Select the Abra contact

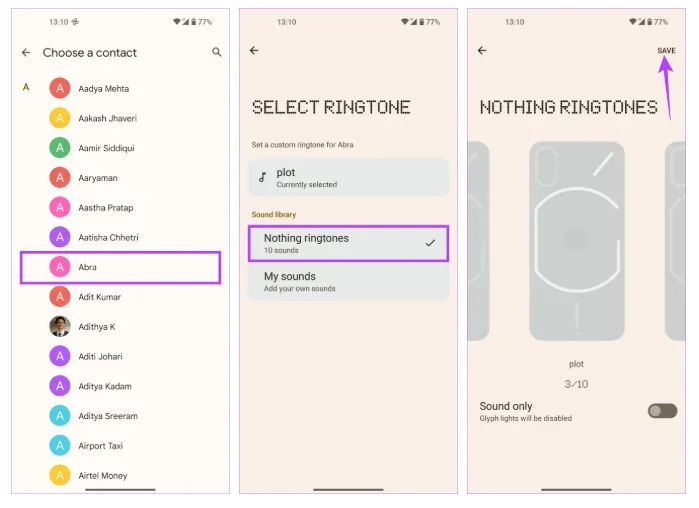(x=120, y=268)
